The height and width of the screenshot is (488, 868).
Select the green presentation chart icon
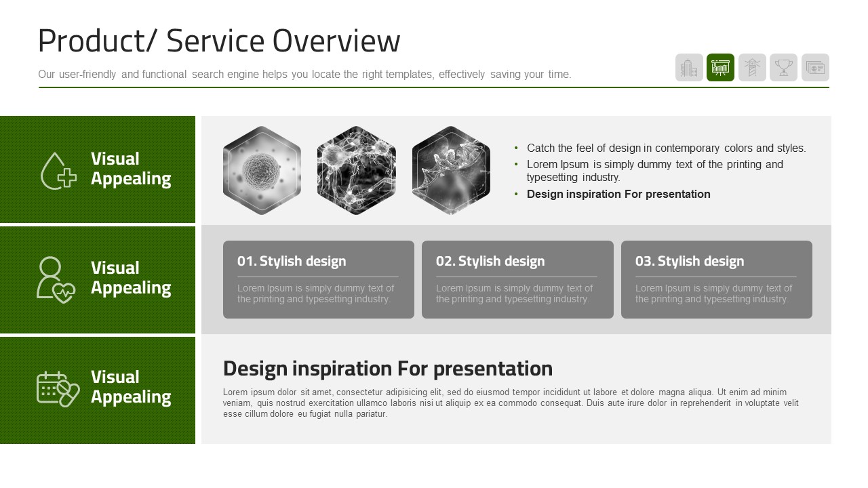[x=720, y=68]
